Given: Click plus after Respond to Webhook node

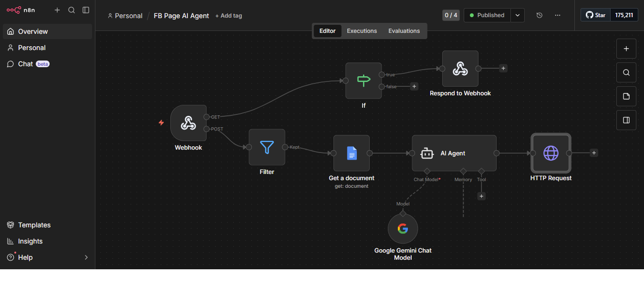Looking at the screenshot, I should point(503,68).
